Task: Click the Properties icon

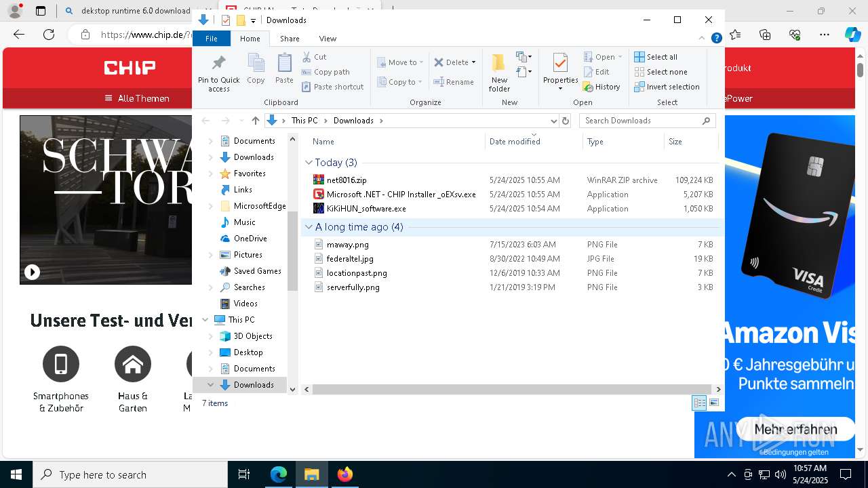Action: click(560, 63)
